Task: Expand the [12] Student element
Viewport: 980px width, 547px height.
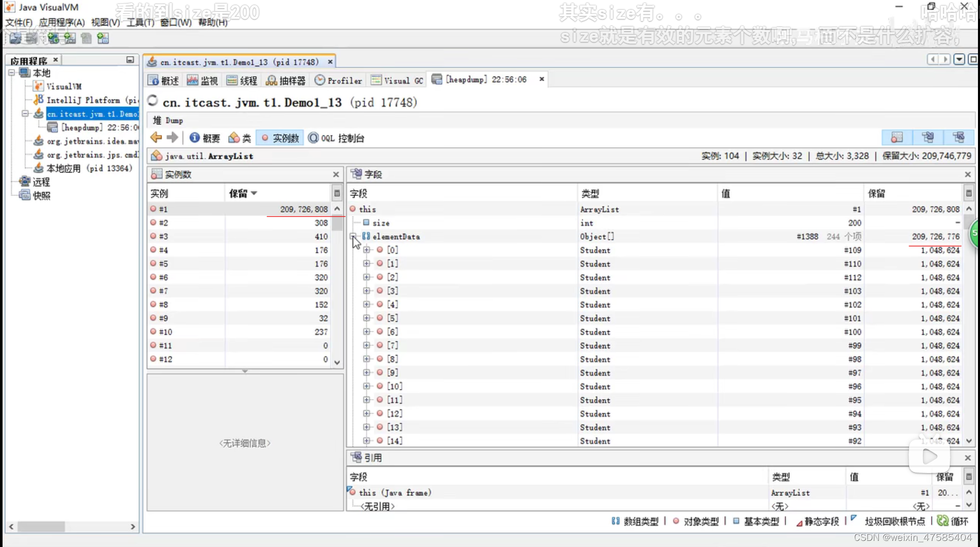Action: 366,413
